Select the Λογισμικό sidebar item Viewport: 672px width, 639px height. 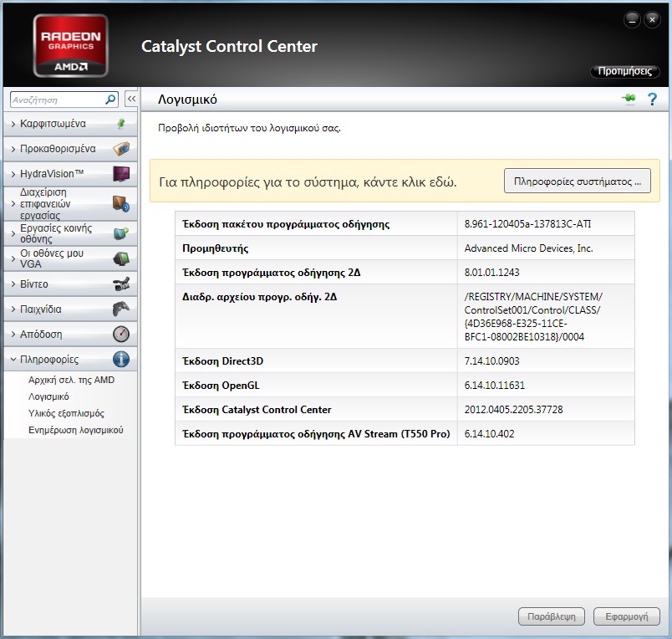(48, 396)
